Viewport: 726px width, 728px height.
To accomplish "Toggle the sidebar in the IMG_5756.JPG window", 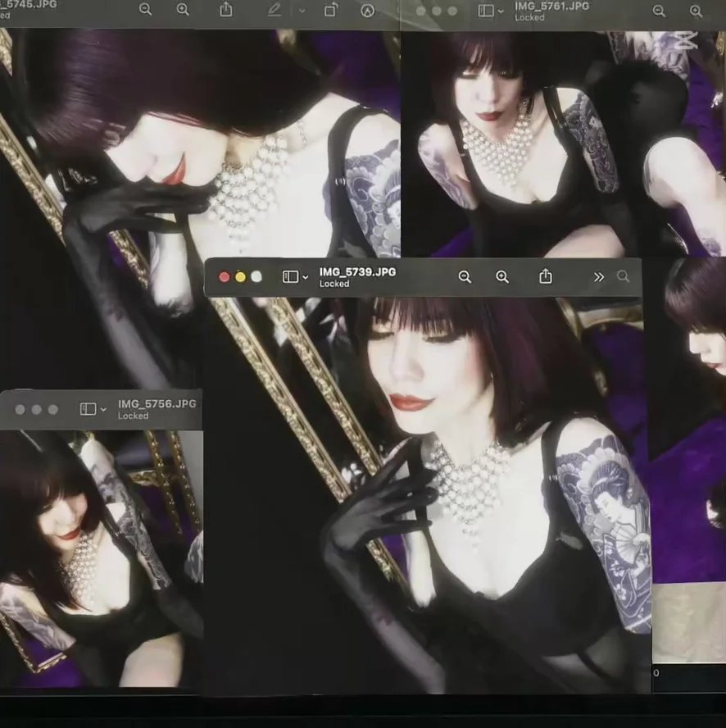I will point(88,409).
